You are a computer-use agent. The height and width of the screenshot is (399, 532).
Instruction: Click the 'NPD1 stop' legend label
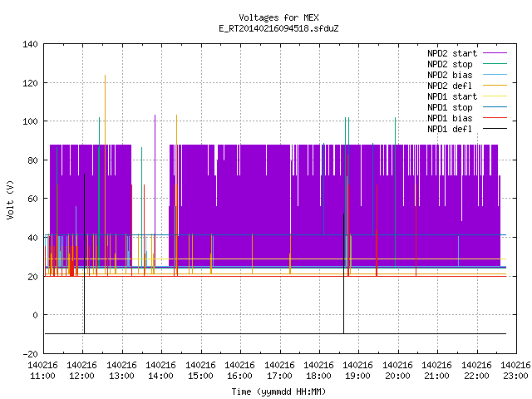click(x=450, y=107)
